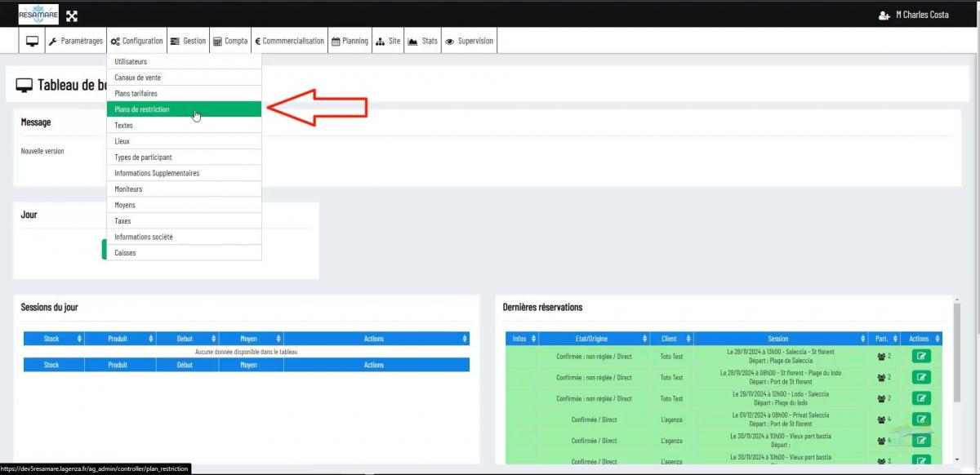Toggle fullscreen with the expand arrows icon

coord(72,16)
